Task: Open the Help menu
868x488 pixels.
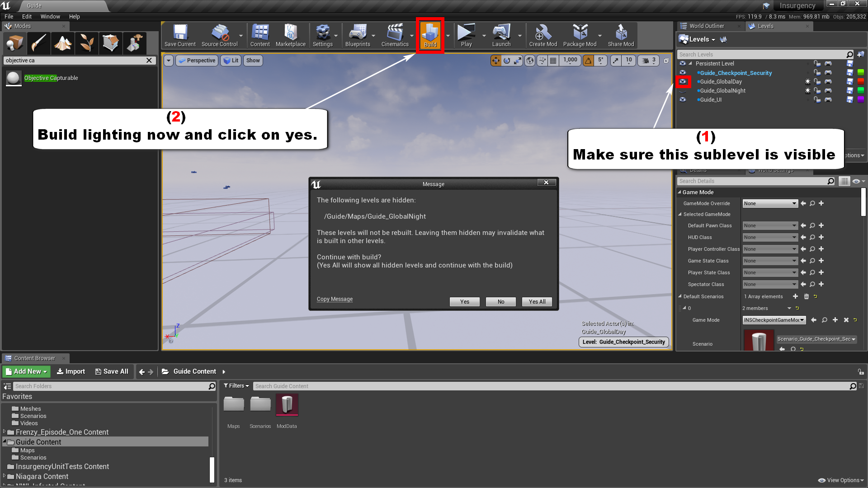Action: coord(74,17)
